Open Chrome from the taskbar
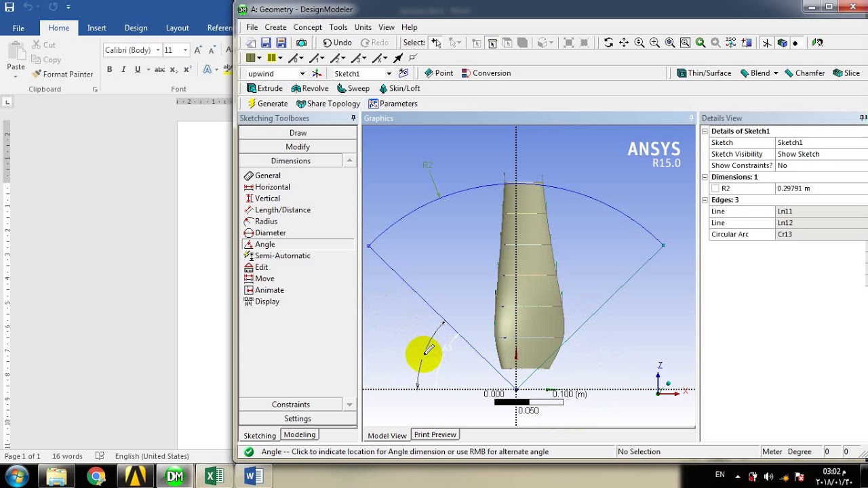Screen dimensions: 868x488 [96, 476]
